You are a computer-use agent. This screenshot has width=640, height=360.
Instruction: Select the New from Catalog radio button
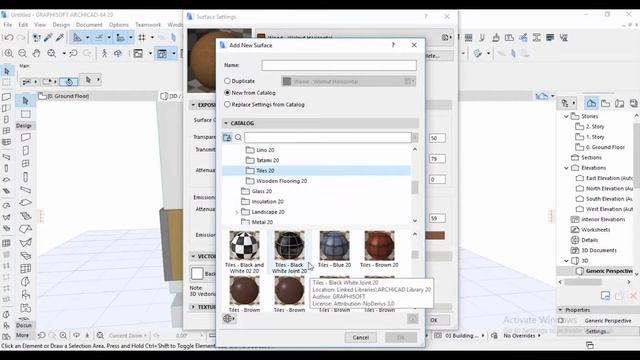227,93
